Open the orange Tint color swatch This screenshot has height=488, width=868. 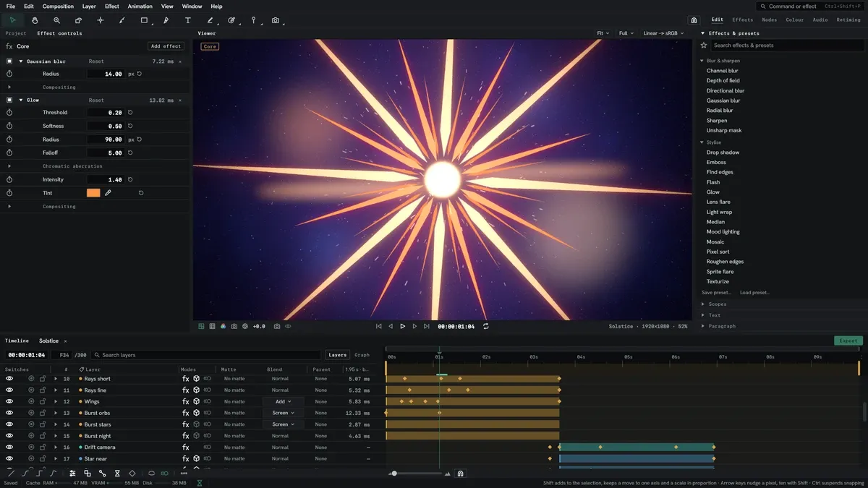93,193
